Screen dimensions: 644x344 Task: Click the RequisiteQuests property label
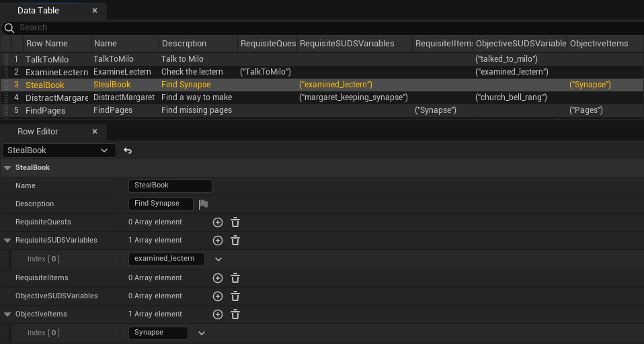[43, 222]
